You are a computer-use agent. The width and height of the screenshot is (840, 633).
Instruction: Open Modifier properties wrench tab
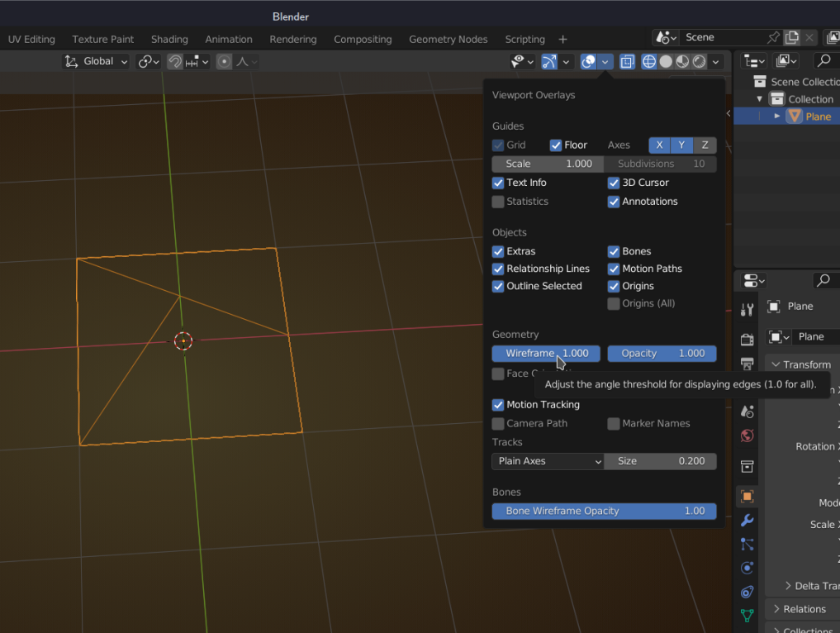[747, 520]
